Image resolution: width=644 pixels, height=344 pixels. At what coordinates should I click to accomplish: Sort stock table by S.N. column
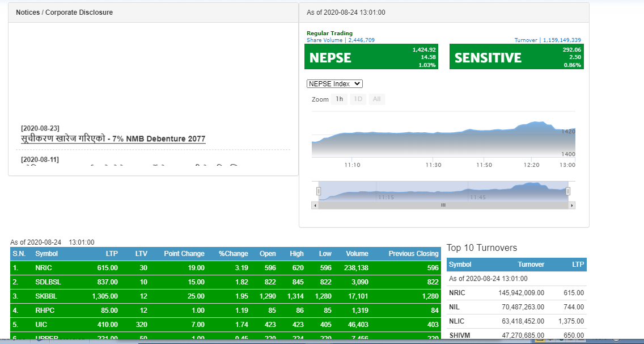point(19,254)
